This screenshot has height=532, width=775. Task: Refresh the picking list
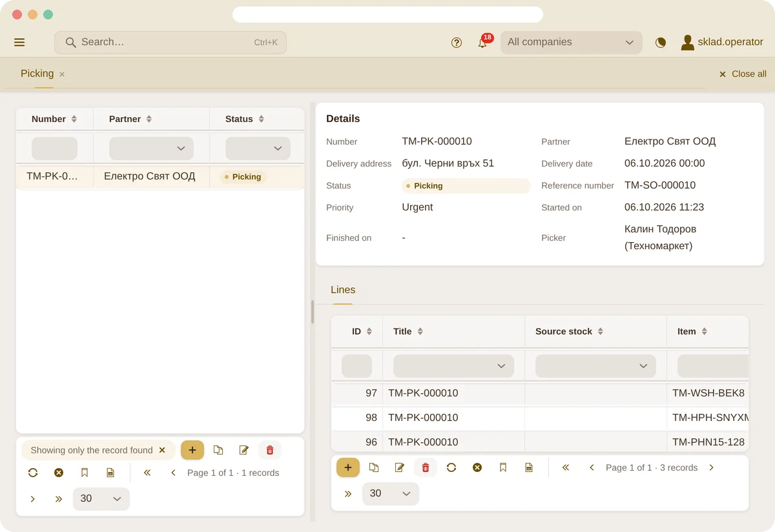(x=33, y=473)
